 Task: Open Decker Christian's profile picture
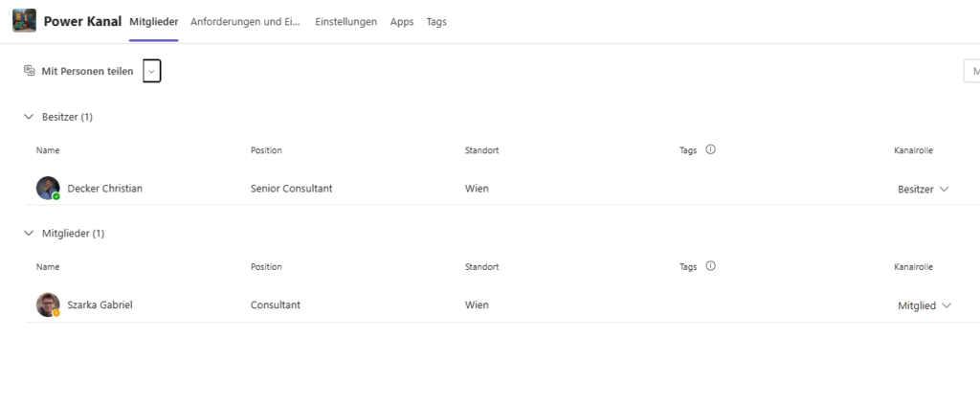[x=48, y=189]
